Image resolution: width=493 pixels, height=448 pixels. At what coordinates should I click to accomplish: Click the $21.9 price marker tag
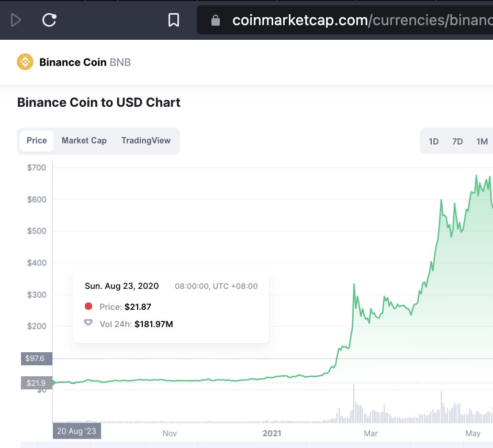click(37, 383)
